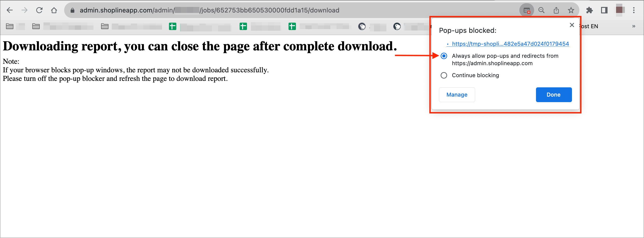The image size is (644, 238).
Task: Open the Chrome three-dot menu
Action: click(634, 10)
